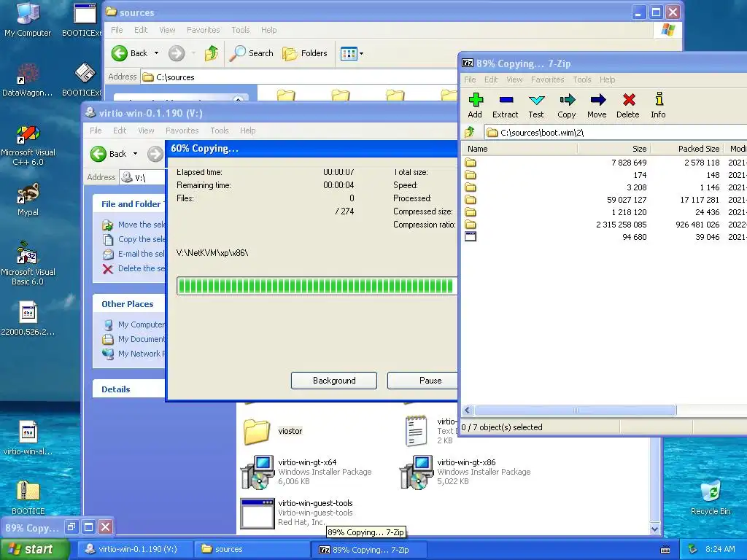Click the 7-Zip horizontal scrollbar thumb
Screen dimensions: 747x560
click(575, 411)
